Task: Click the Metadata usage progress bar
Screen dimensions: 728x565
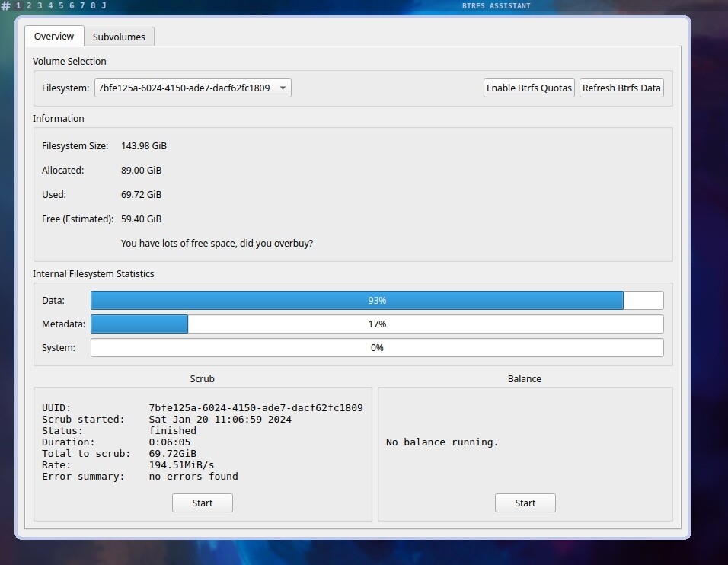Action: 377,324
